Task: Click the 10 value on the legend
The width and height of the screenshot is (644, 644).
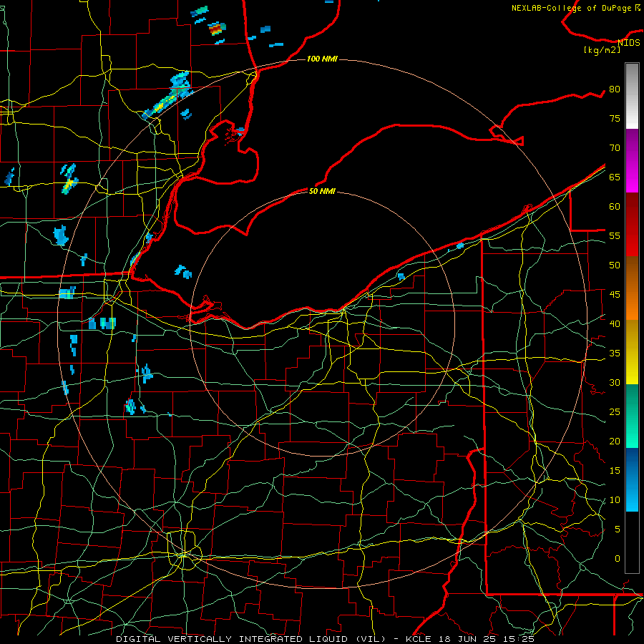Action: 615,500
